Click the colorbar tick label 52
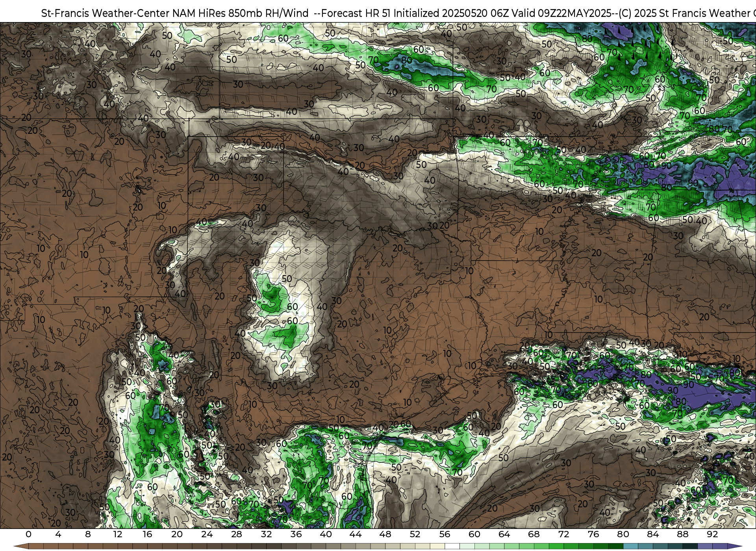The width and height of the screenshot is (756, 551). click(415, 534)
